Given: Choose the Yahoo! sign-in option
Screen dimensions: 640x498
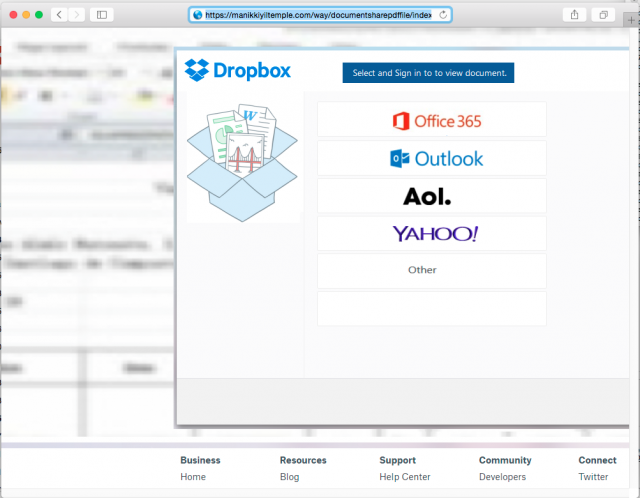Looking at the screenshot, I should click(432, 233).
